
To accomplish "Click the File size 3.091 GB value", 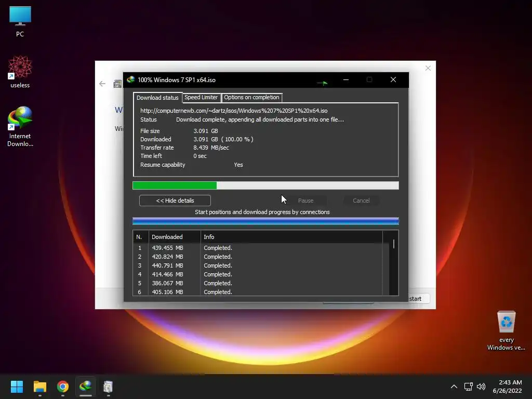I will 206,131.
